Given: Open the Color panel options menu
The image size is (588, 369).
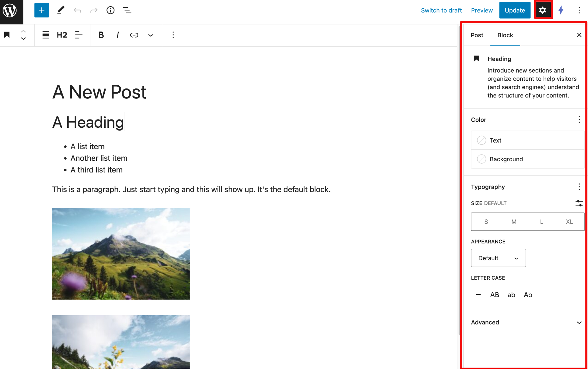Looking at the screenshot, I should click(x=579, y=120).
